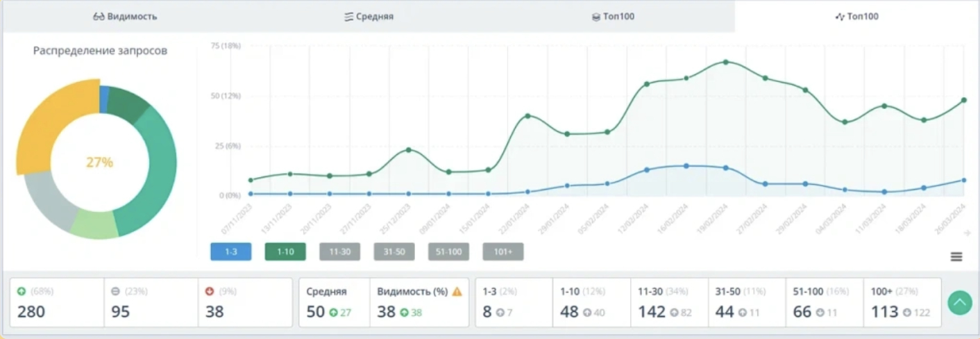
Task: Click the gray unchanged icon at 23%
Action: (116, 291)
